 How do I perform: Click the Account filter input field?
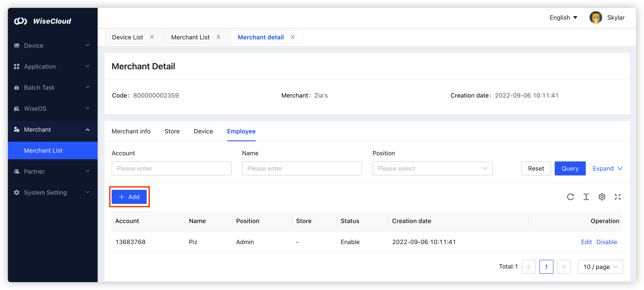click(x=171, y=168)
